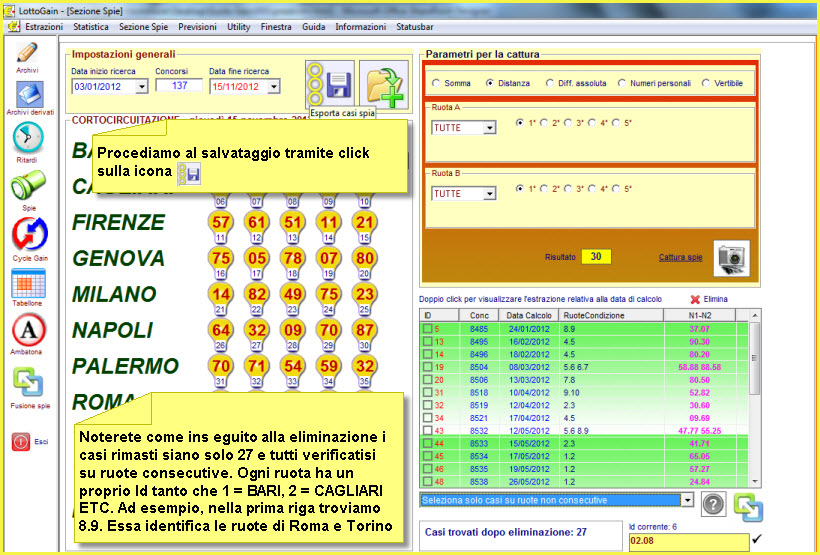Click the Cattura spie link
Screen dimensions: 820x555
pos(680,257)
